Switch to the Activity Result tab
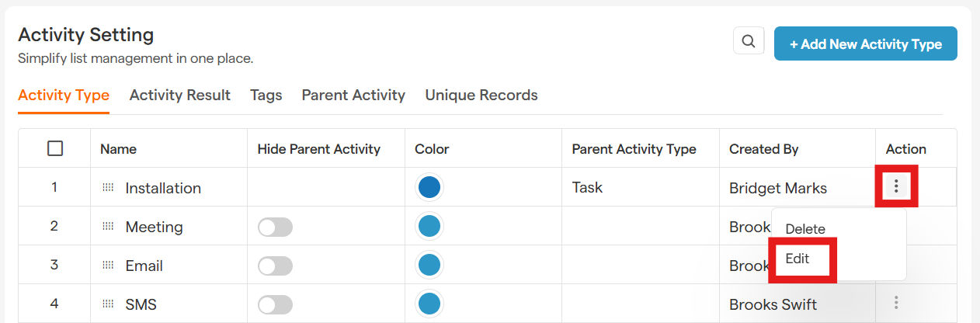This screenshot has height=323, width=980. pos(179,96)
